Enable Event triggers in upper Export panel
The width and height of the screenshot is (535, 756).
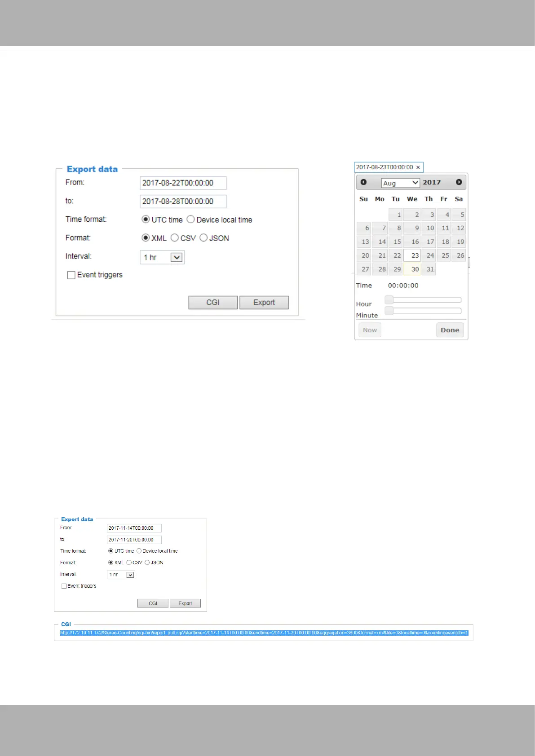coord(71,275)
